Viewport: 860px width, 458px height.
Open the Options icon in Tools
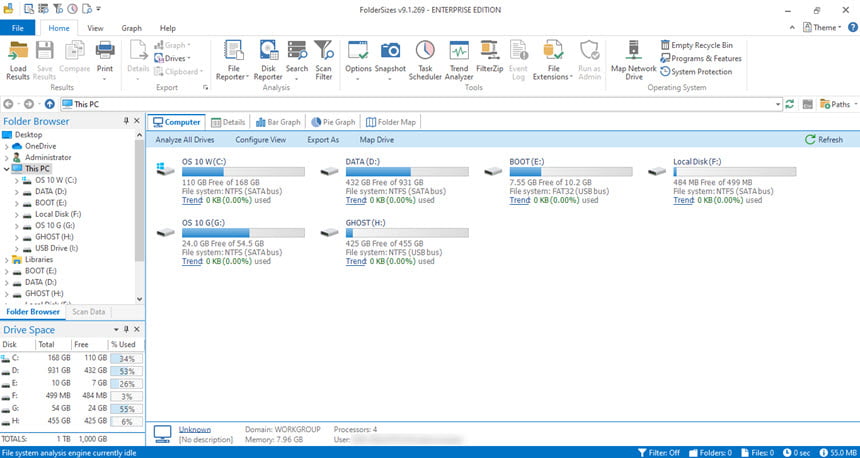pos(358,60)
